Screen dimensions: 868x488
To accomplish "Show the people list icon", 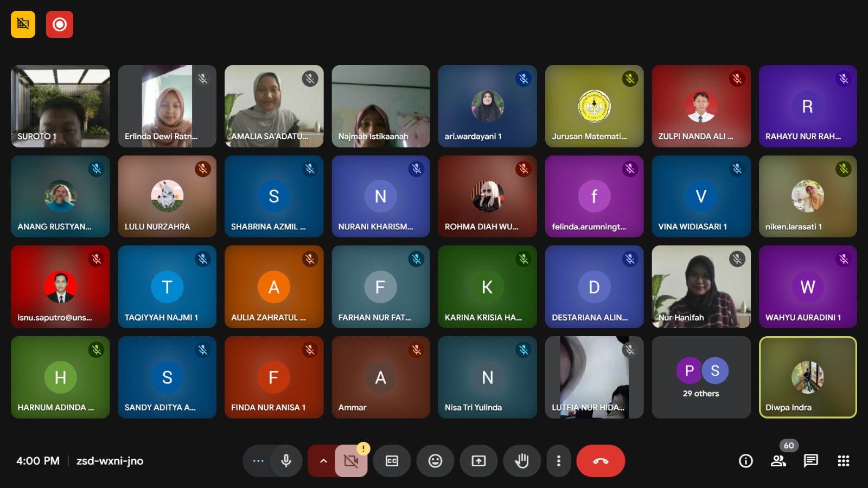I will click(778, 461).
